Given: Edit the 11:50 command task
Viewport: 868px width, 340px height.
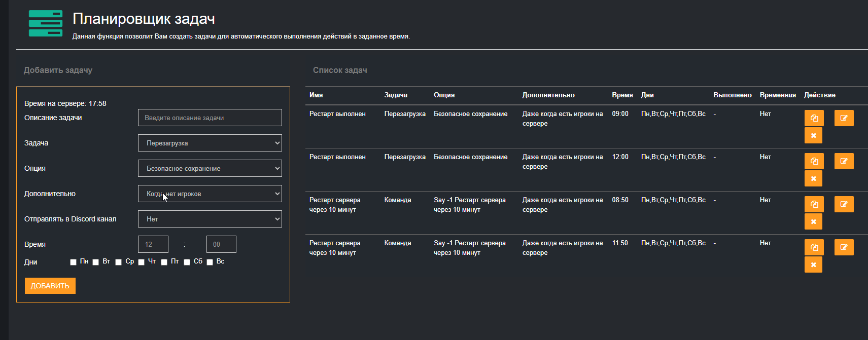Looking at the screenshot, I should (844, 247).
